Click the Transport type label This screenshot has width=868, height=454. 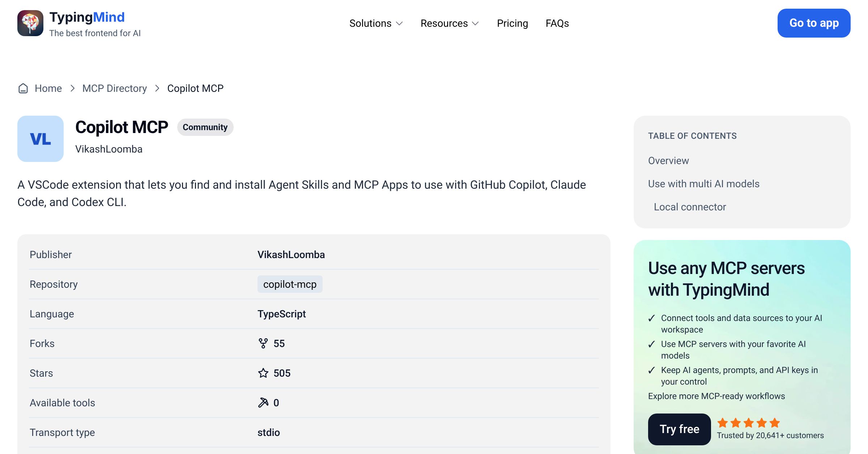(62, 432)
